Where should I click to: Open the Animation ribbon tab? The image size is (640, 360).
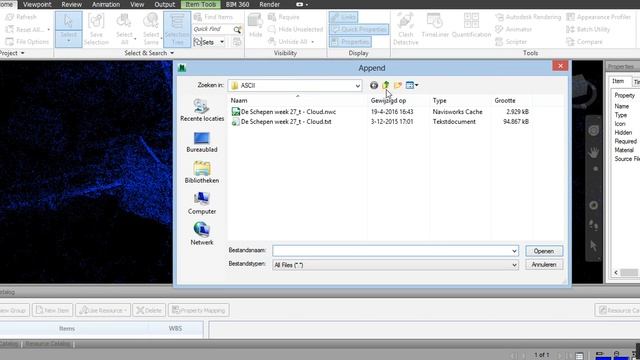coord(106,4)
